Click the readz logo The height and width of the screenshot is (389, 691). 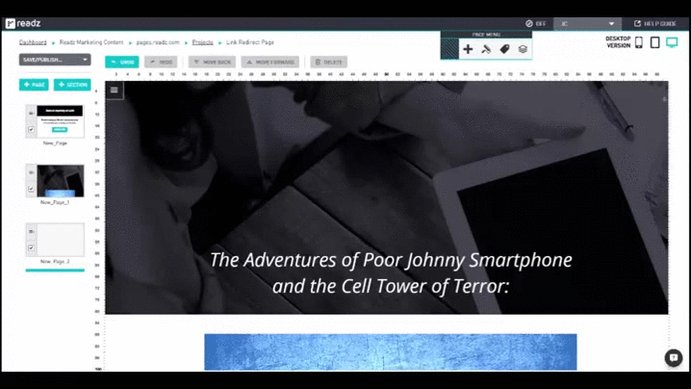(23, 23)
